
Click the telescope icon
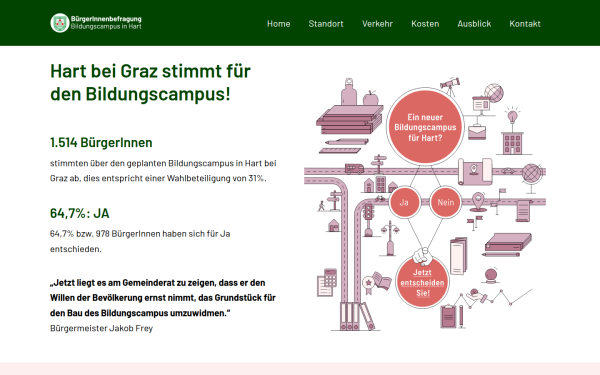click(450, 86)
